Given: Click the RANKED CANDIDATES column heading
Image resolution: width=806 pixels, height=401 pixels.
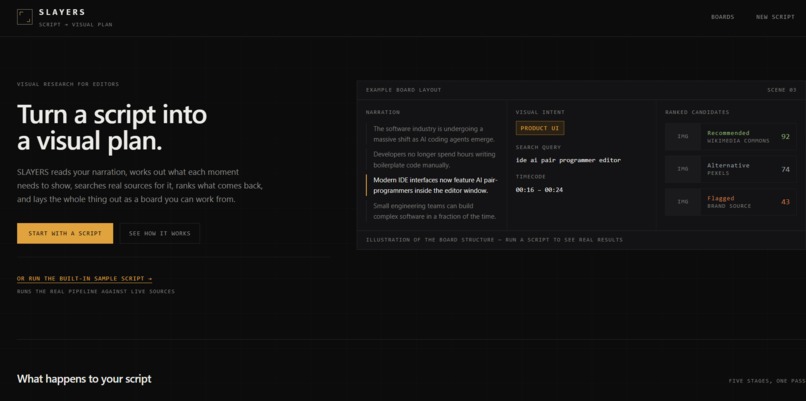Looking at the screenshot, I should [x=697, y=112].
